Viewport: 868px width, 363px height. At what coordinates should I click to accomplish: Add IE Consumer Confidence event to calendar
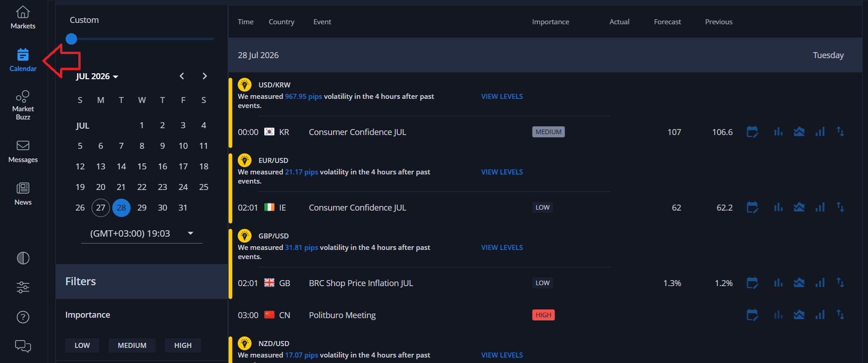(x=752, y=207)
